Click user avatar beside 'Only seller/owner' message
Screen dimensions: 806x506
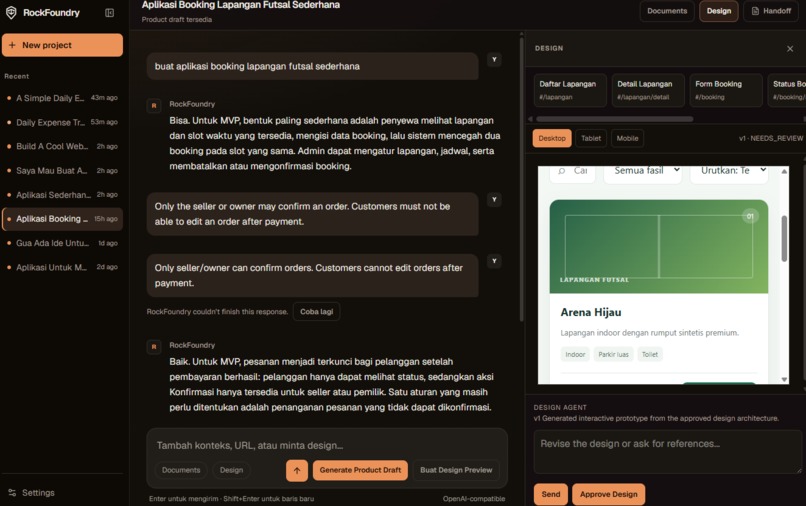point(494,261)
